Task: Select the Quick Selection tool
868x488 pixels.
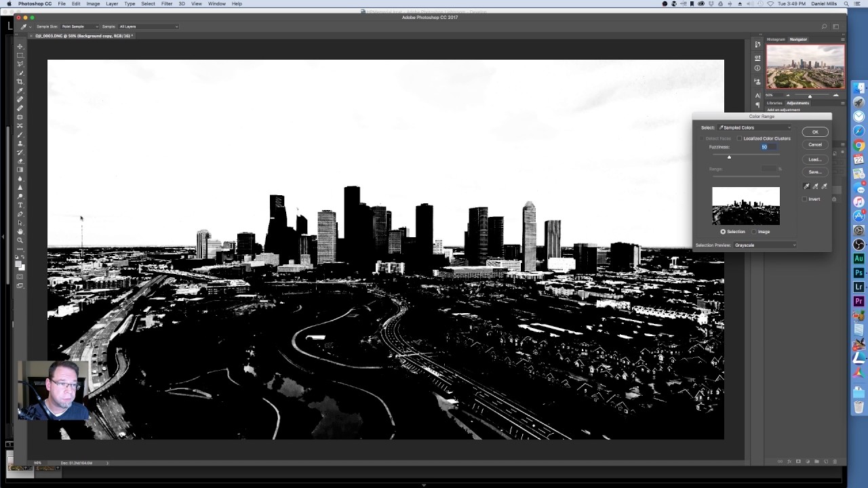Action: tap(20, 73)
